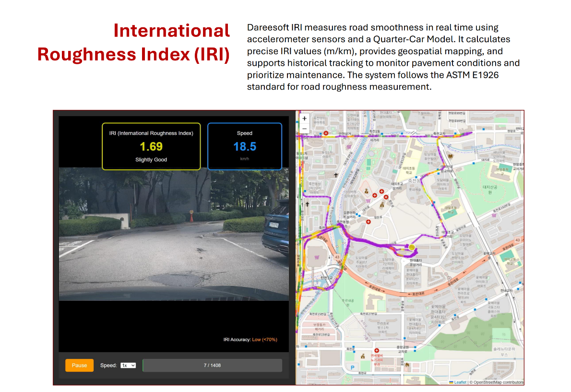
Task: Click the International Roughness Index (IRI) heading
Action: tap(134, 43)
